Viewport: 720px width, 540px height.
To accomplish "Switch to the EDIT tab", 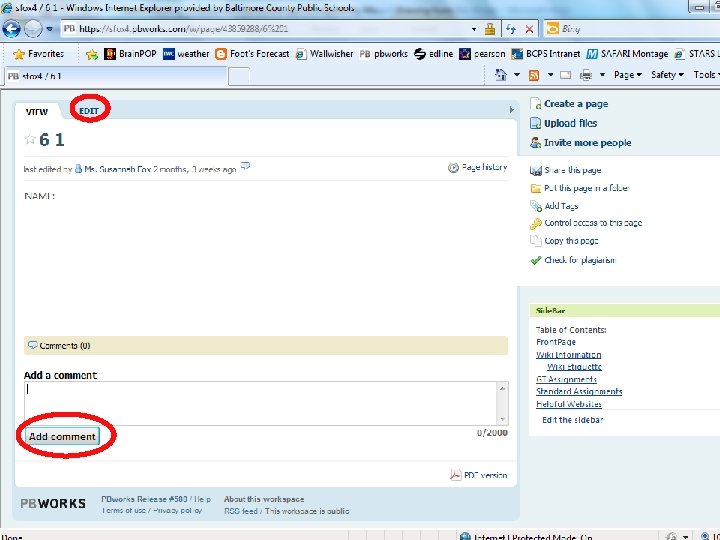I will point(89,111).
